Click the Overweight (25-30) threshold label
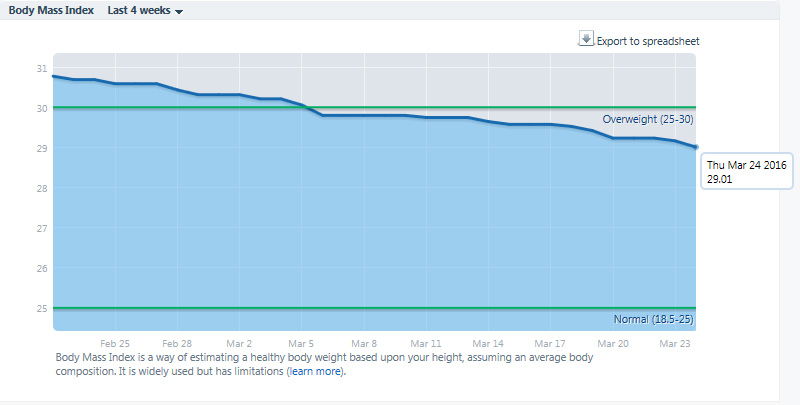800x405 pixels. click(647, 119)
